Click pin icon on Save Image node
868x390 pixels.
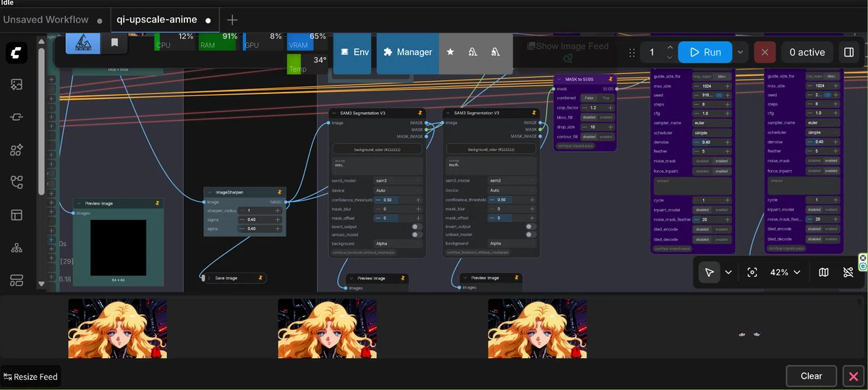(x=260, y=278)
